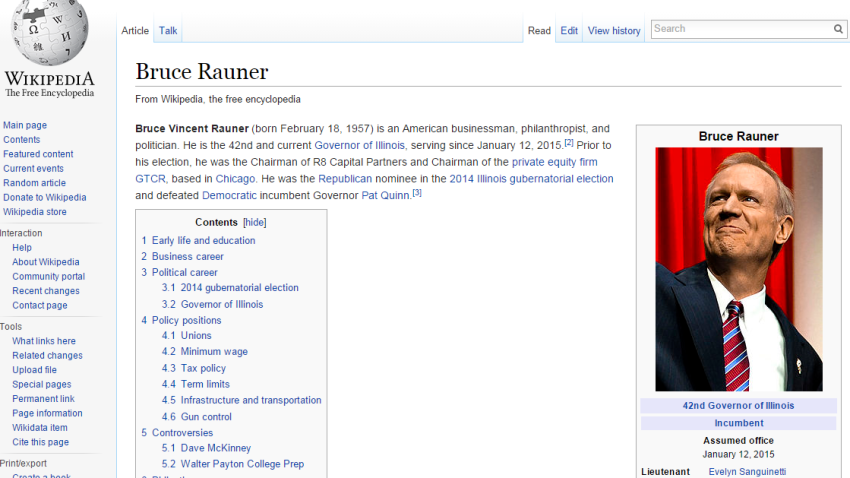Screen dimensions: 850x478
Task: Jump to 3.2 Governor of Illinois section
Action: [212, 305]
